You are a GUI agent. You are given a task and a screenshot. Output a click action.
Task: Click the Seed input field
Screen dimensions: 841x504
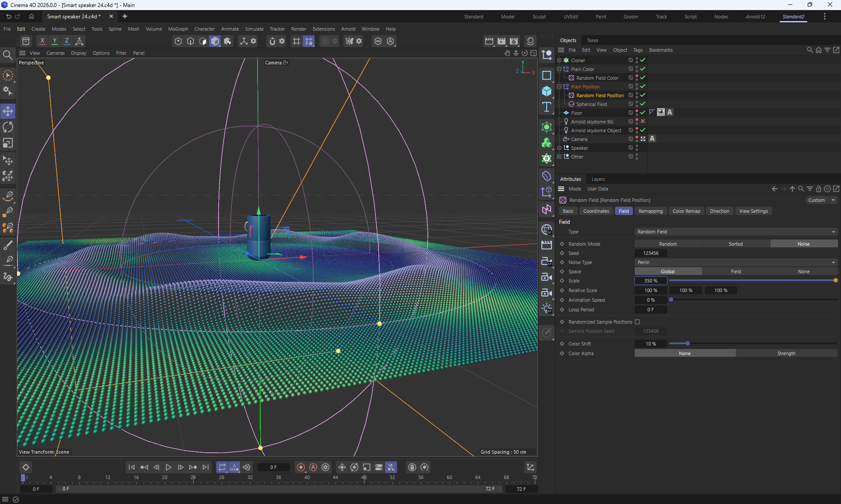[x=650, y=253]
